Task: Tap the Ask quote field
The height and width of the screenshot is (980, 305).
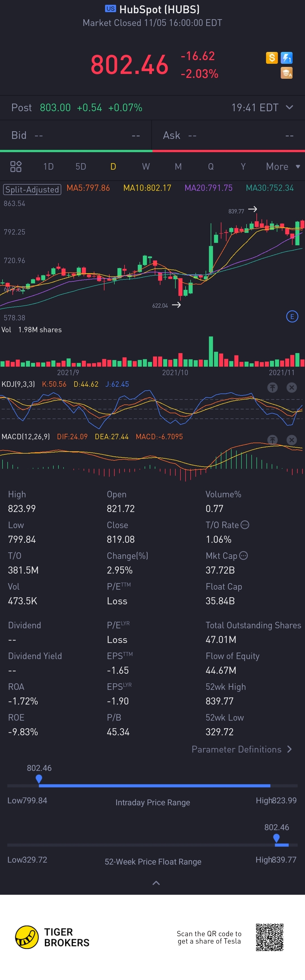Action: pos(228,135)
